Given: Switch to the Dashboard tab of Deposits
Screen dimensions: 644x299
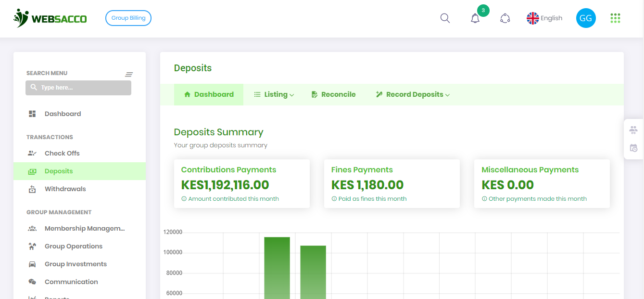Looking at the screenshot, I should pos(209,94).
